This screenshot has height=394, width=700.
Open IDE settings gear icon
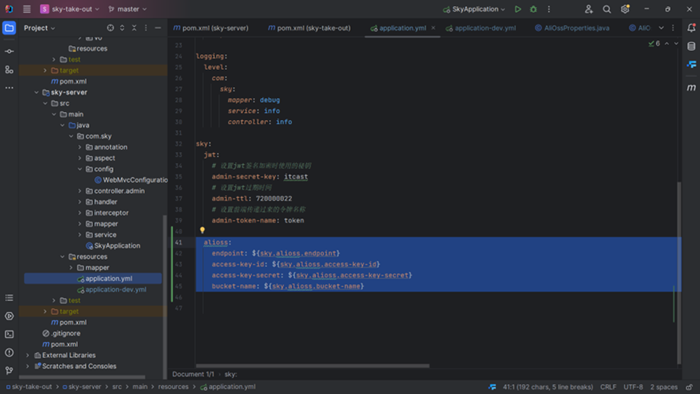pyautogui.click(x=625, y=9)
